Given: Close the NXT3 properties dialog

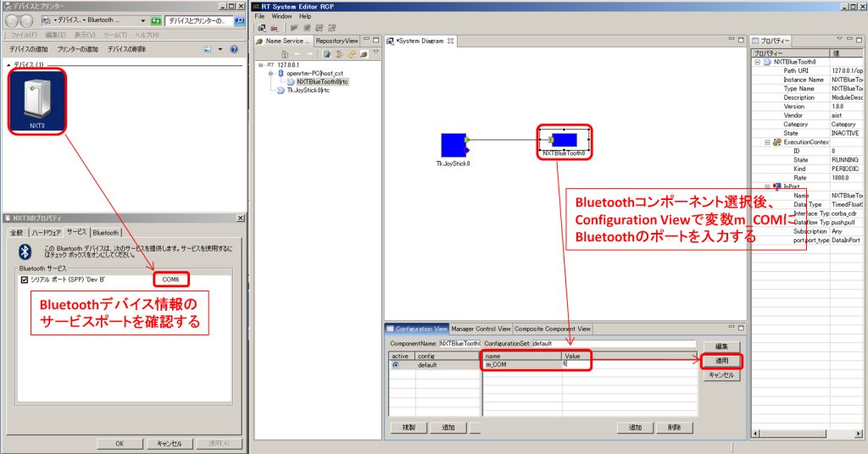Looking at the screenshot, I should 240,219.
